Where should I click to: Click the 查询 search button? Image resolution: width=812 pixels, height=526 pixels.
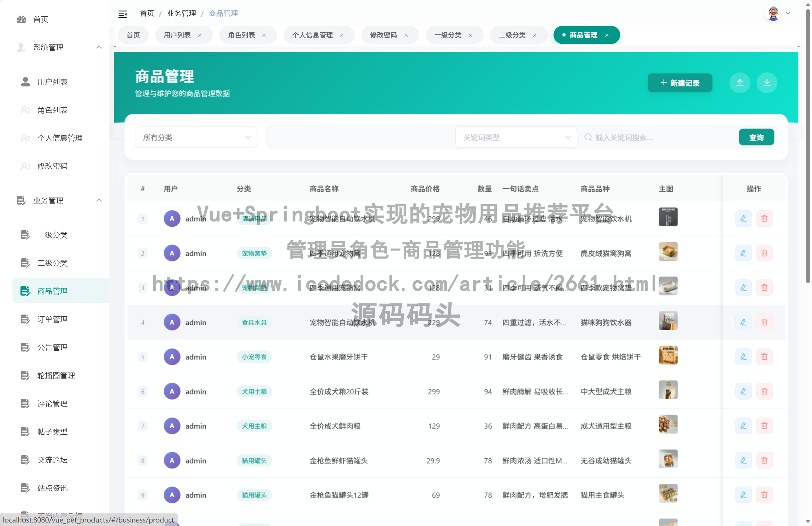point(756,137)
